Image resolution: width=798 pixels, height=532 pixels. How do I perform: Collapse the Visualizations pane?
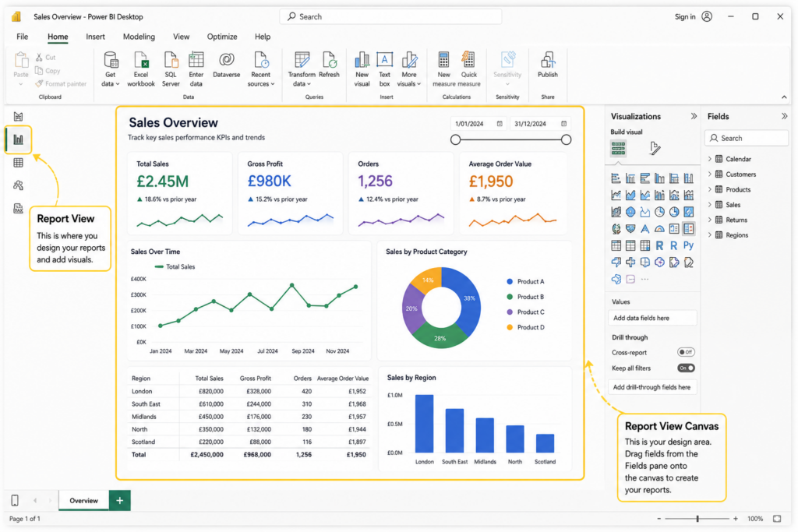[694, 117]
